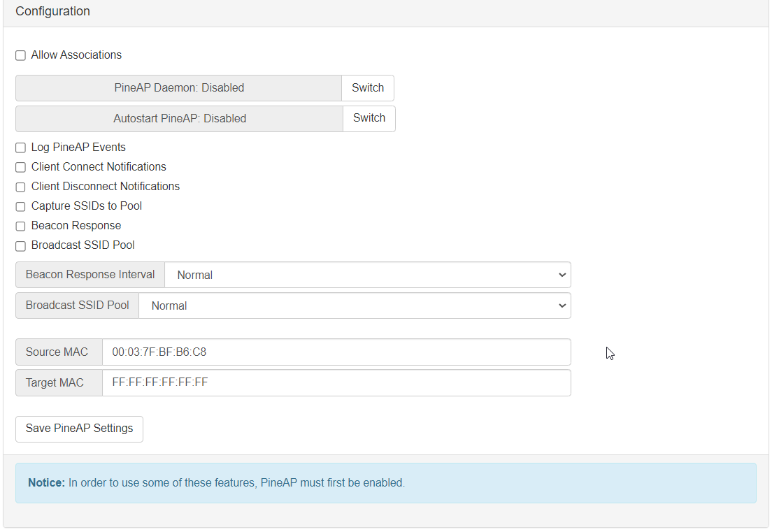Check Client Disconnect Notifications

tap(20, 187)
